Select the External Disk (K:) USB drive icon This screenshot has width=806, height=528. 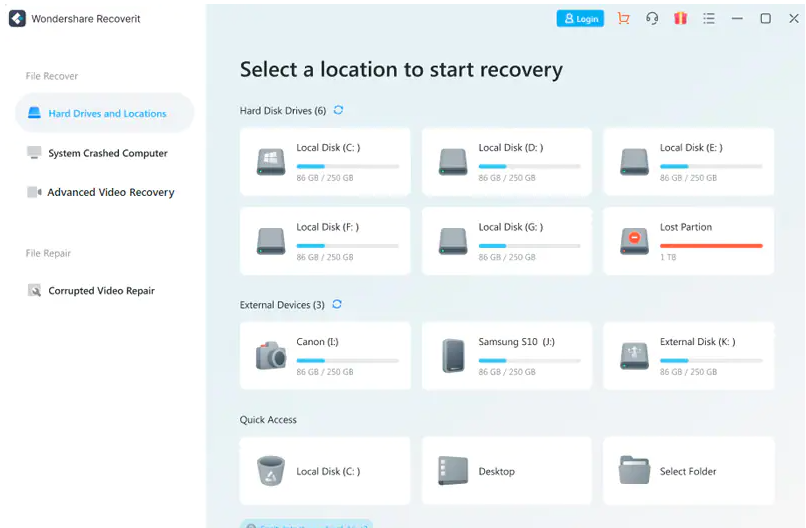tap(634, 356)
